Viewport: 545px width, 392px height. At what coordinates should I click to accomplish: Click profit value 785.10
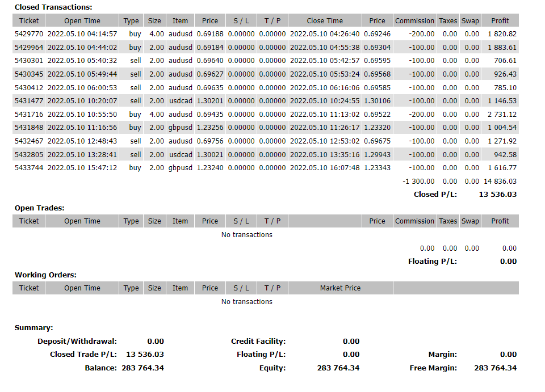click(505, 87)
